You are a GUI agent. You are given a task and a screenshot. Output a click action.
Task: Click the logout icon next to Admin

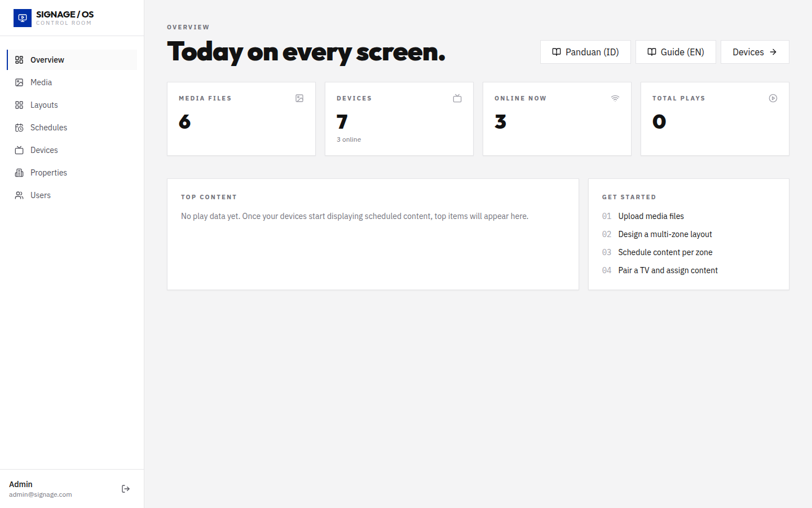(126, 489)
